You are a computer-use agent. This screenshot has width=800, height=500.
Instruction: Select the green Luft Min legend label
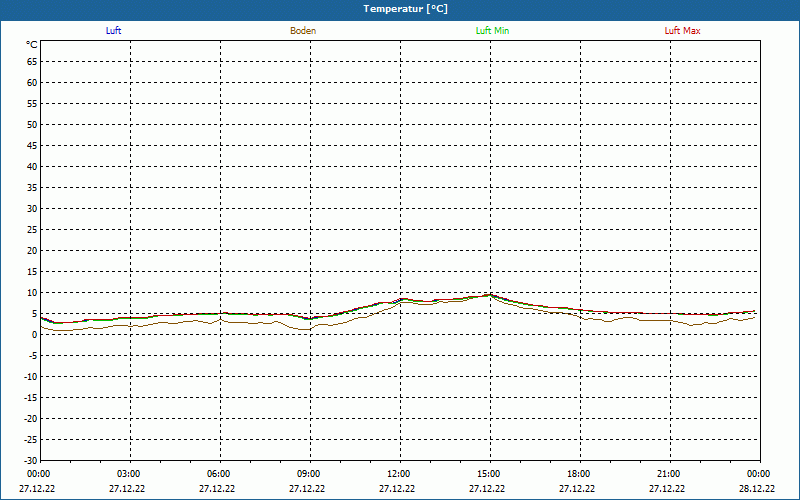click(x=492, y=31)
